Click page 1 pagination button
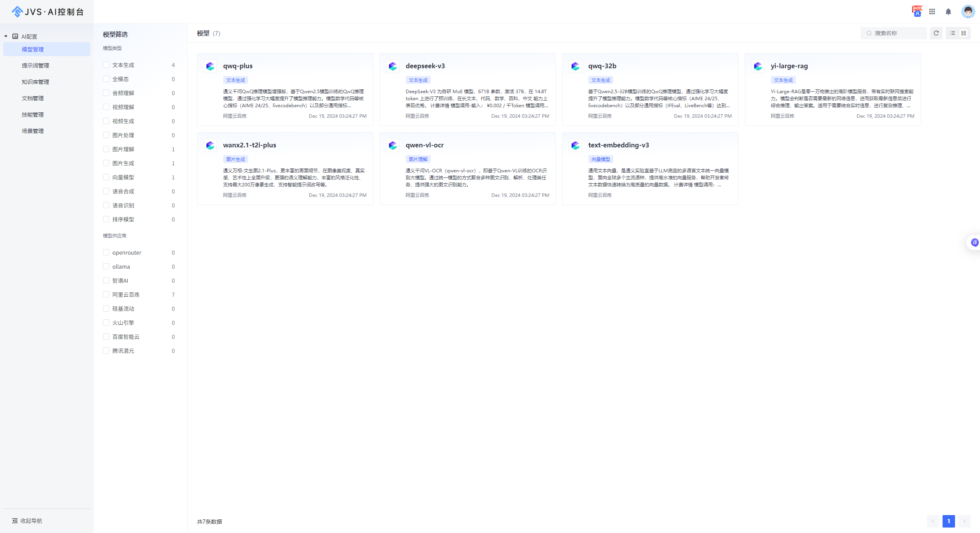Viewport: 980px width, 533px height. 948,521
